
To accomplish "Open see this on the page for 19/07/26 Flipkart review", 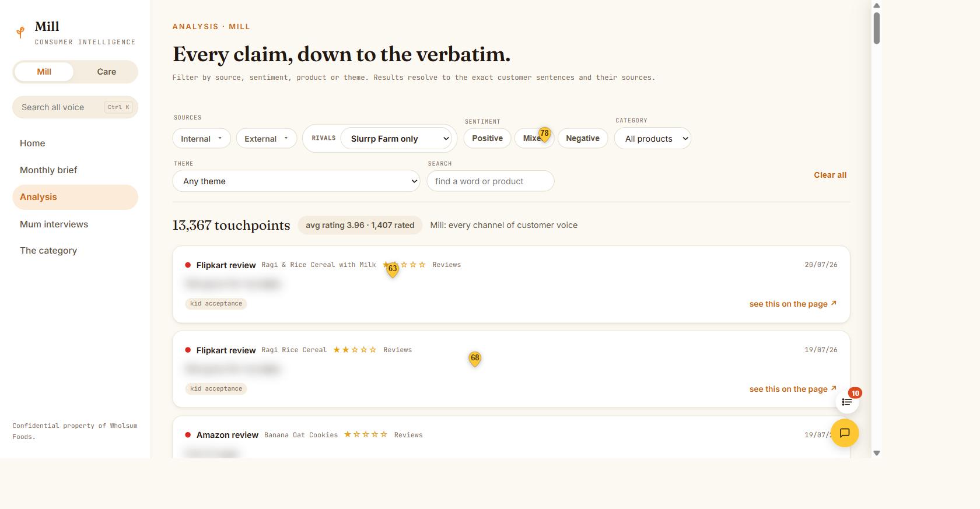I will pos(793,389).
